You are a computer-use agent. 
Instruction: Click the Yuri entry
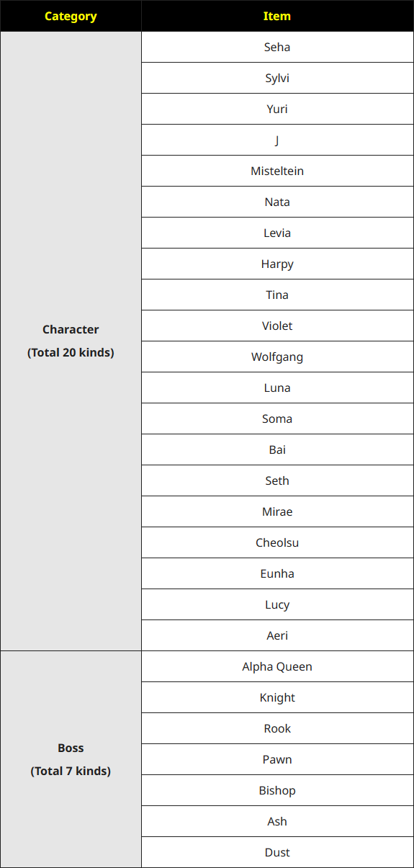tap(277, 109)
